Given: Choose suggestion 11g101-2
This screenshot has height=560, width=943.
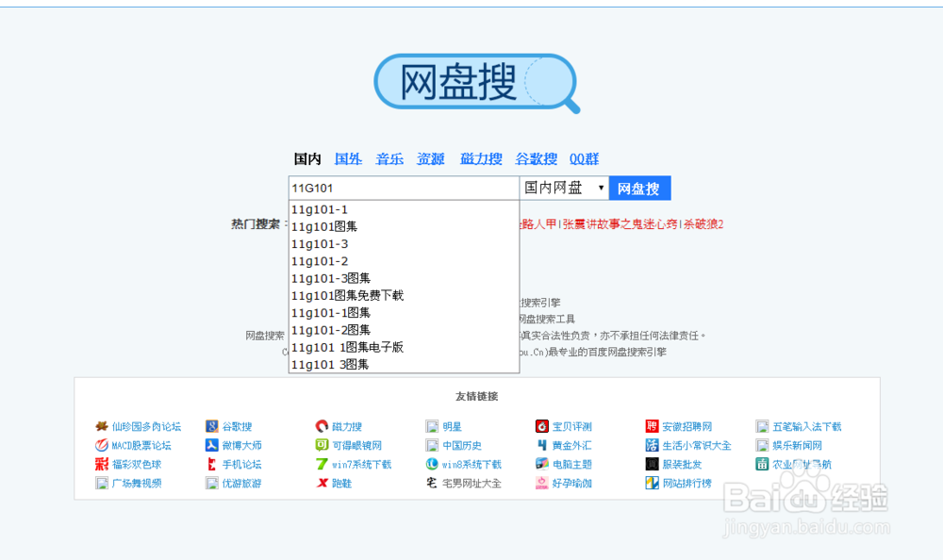Looking at the screenshot, I should (404, 261).
